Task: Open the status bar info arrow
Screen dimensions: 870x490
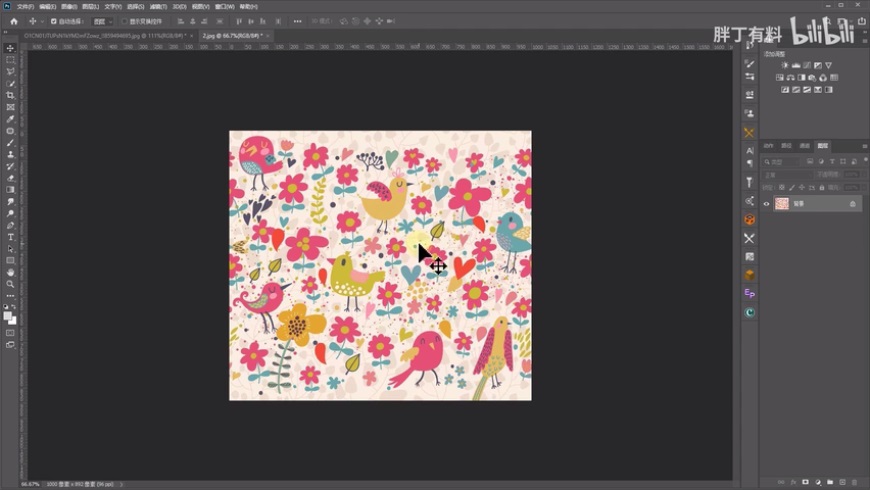Action: (x=122, y=484)
